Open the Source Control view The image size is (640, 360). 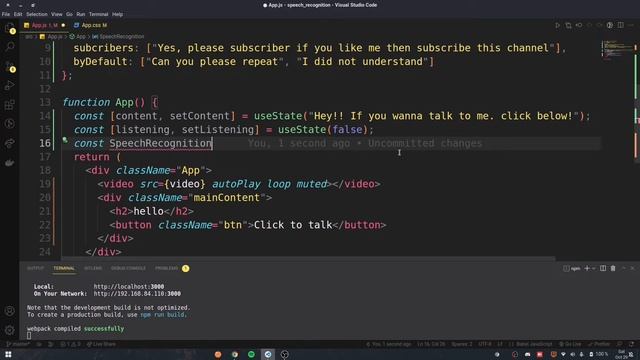pyautogui.click(x=9, y=66)
